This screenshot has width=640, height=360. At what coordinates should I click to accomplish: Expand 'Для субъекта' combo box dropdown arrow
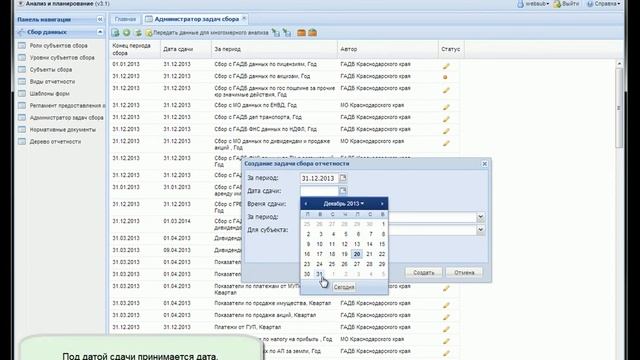480,230
